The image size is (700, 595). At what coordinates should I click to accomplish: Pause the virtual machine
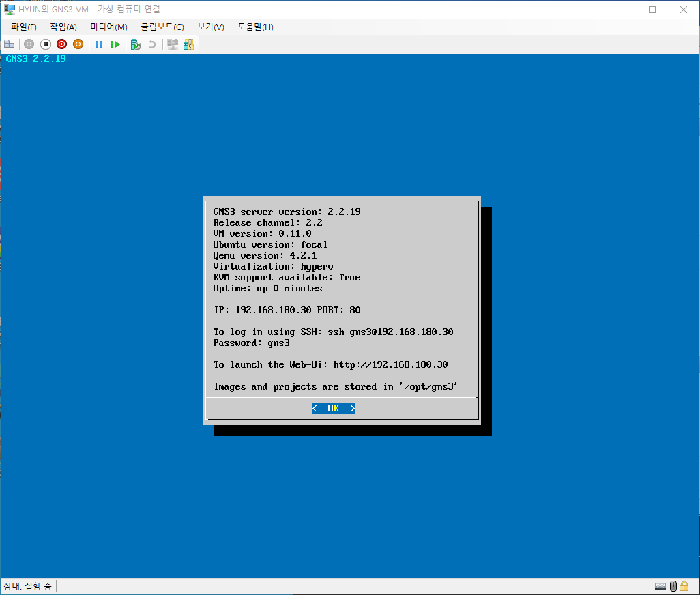pyautogui.click(x=99, y=44)
